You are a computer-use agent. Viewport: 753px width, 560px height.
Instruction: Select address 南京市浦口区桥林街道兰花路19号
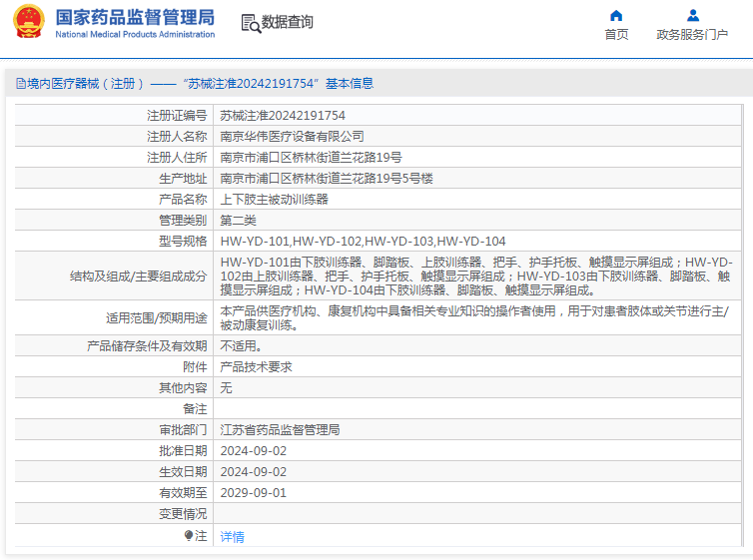click(x=311, y=158)
